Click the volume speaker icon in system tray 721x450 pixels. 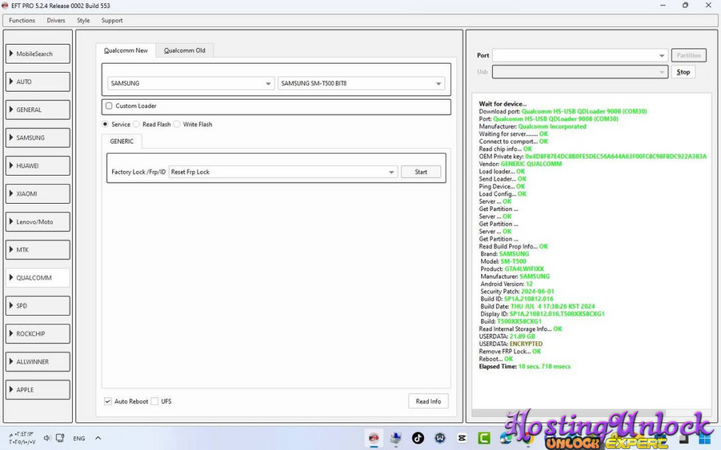point(47,438)
